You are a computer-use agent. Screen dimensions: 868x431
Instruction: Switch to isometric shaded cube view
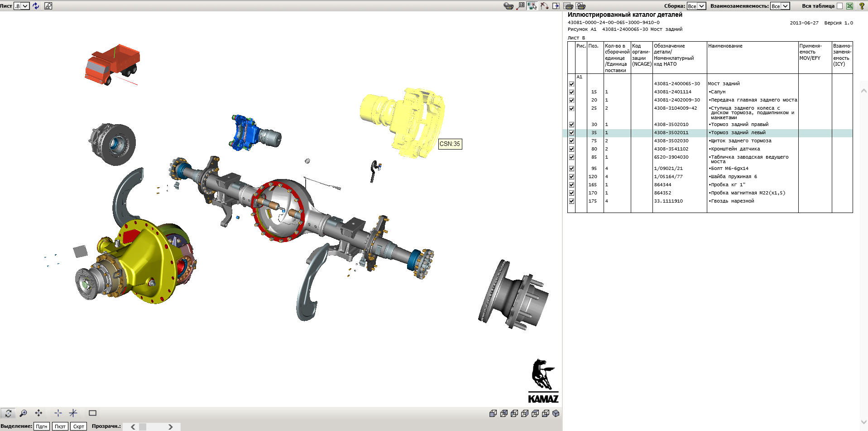(556, 413)
